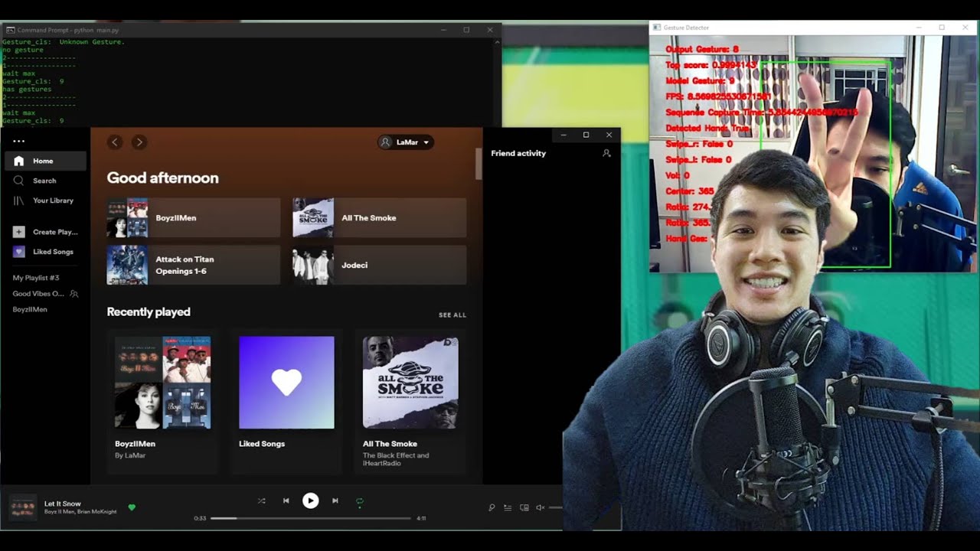Open Your Library in sidebar

[45, 201]
